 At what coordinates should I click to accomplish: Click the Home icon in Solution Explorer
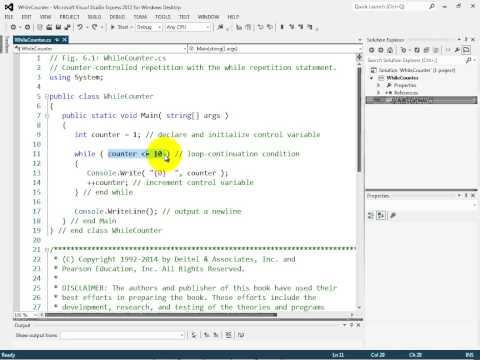tap(390, 50)
